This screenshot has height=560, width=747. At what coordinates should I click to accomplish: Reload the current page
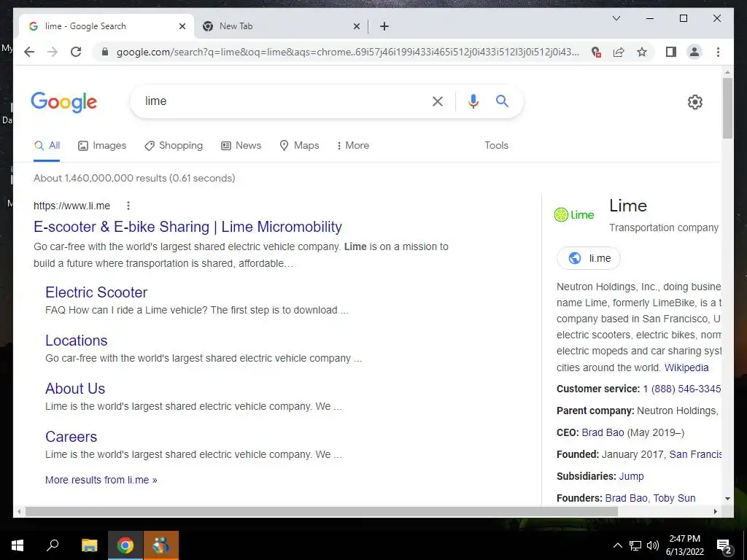76,52
